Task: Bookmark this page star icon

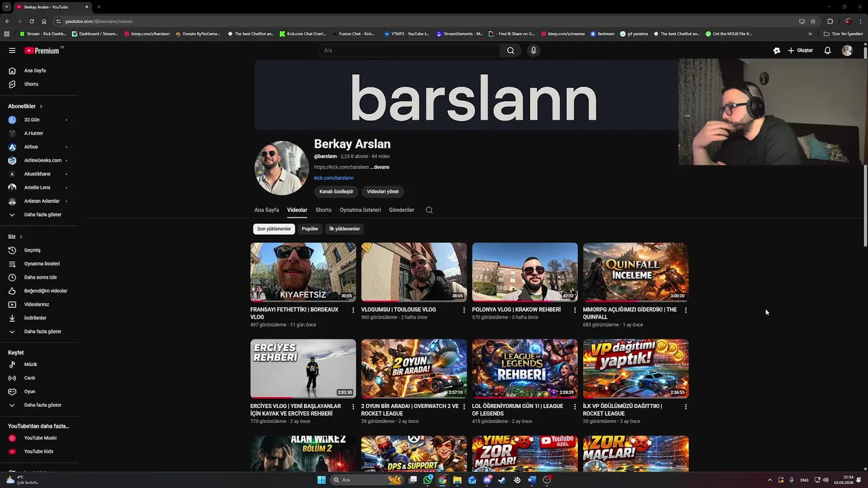Action: pyautogui.click(x=813, y=21)
